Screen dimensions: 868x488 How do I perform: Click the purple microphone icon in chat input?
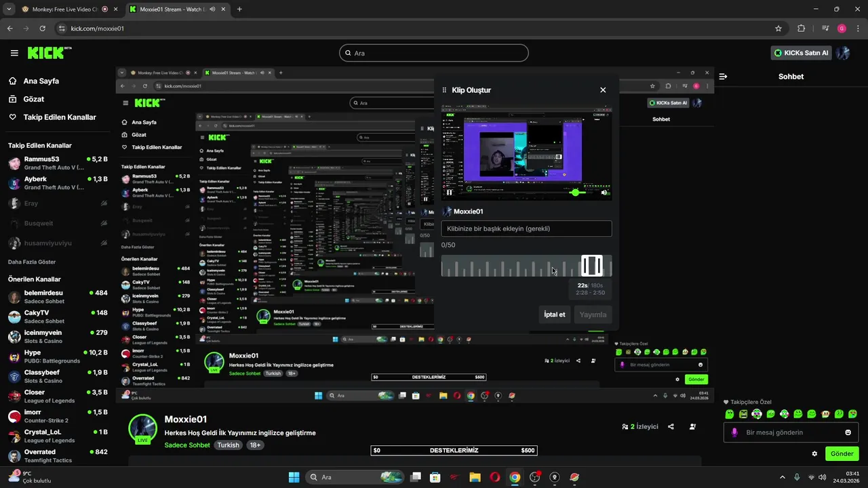point(734,432)
